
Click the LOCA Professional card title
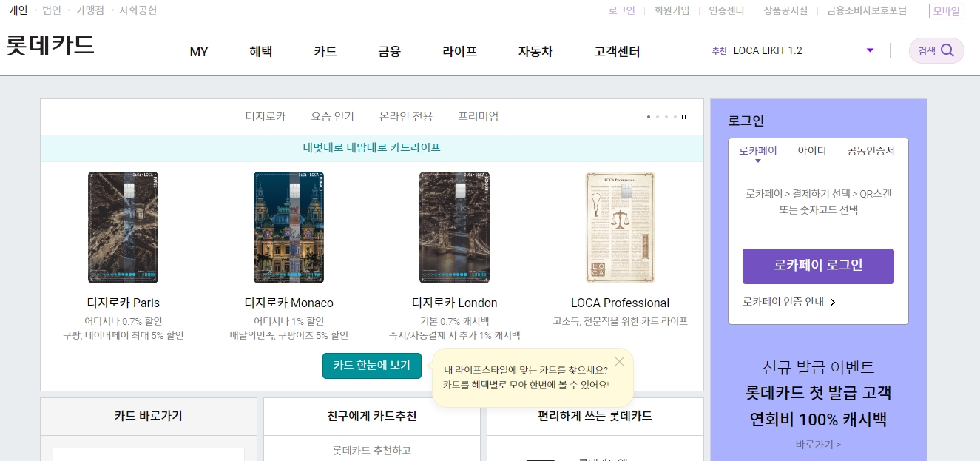pyautogui.click(x=620, y=303)
